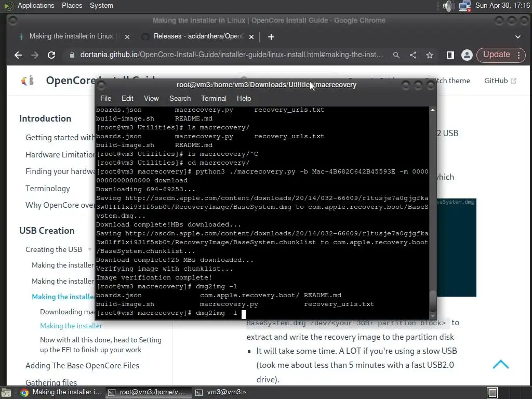532x399 pixels.
Task: Open terminal Terminal menu
Action: (x=214, y=98)
